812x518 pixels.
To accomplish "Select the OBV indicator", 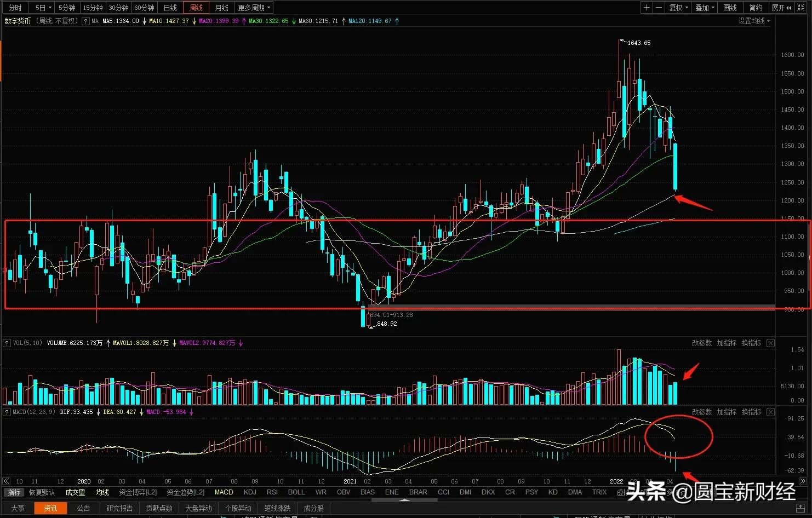I will point(344,492).
